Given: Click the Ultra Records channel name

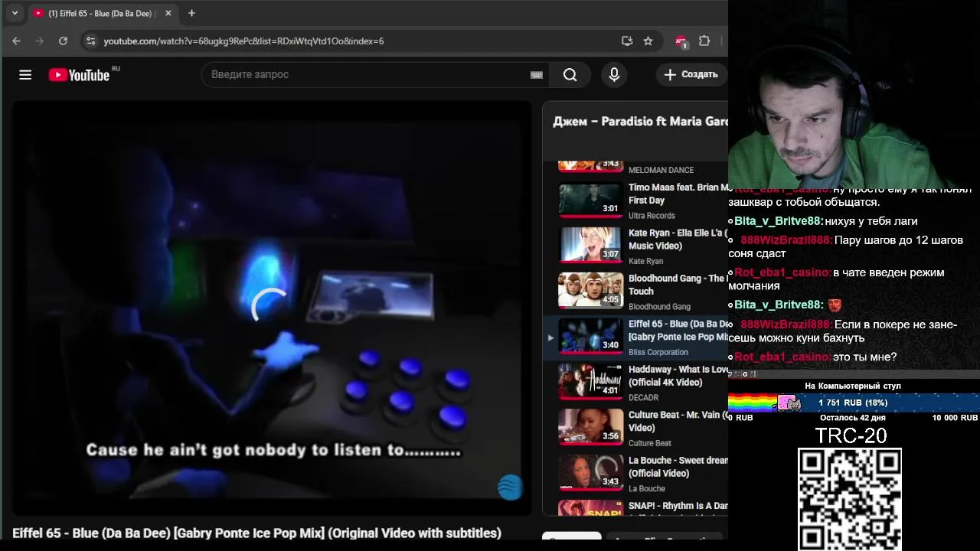Looking at the screenshot, I should [652, 216].
